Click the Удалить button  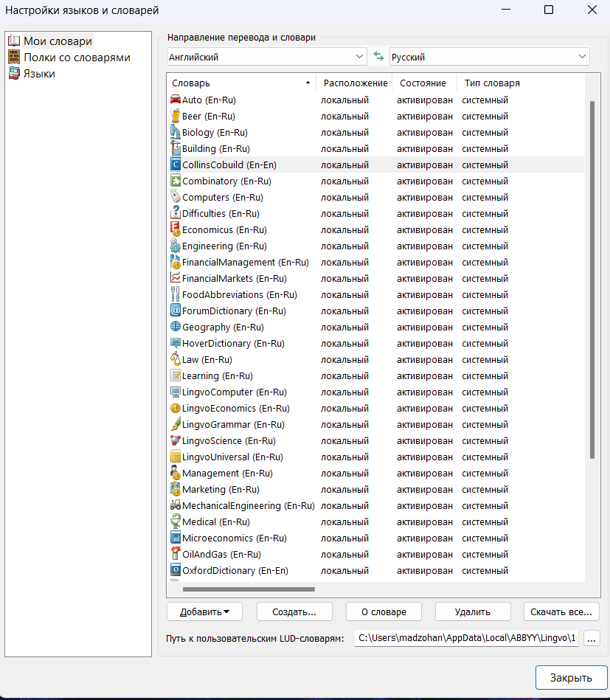[x=473, y=611]
